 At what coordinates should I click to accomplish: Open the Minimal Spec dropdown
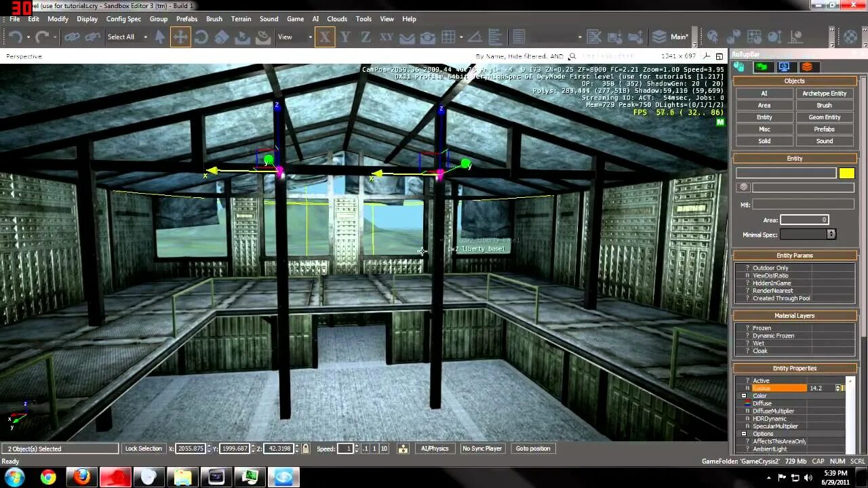point(808,234)
